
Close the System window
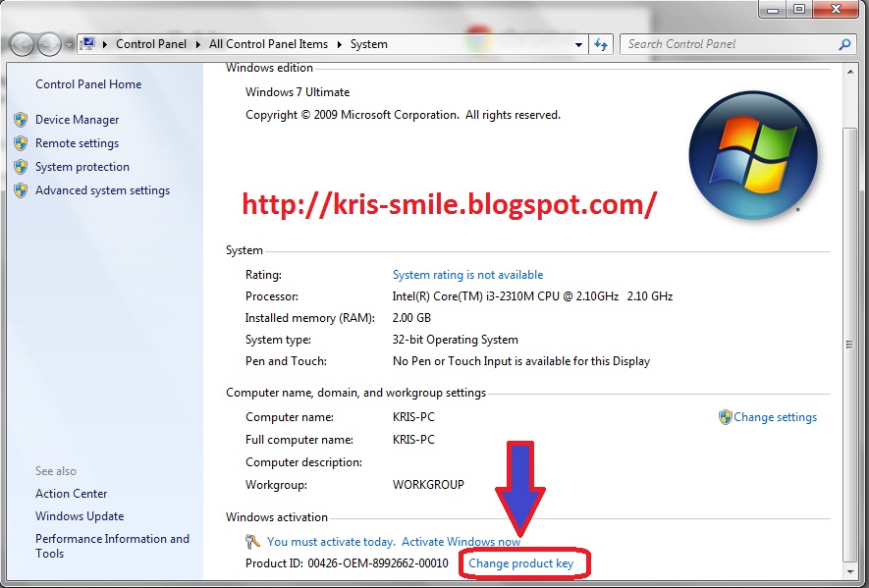click(x=837, y=10)
